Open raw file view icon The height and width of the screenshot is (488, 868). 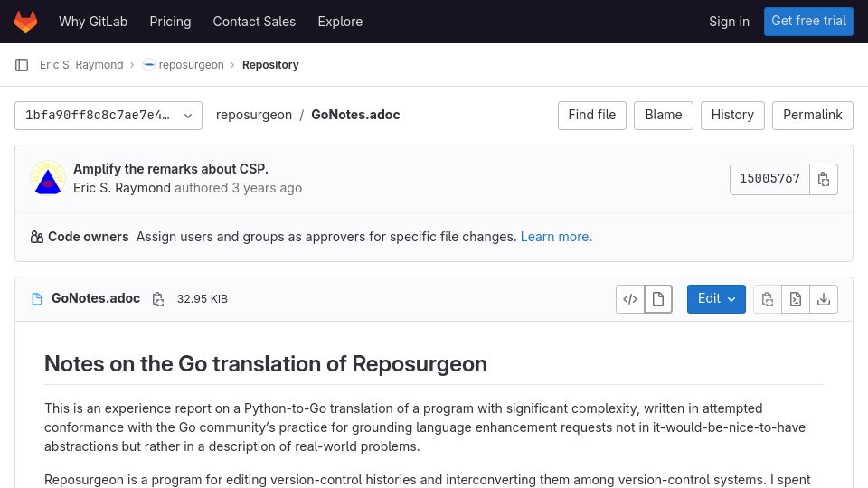coord(796,299)
